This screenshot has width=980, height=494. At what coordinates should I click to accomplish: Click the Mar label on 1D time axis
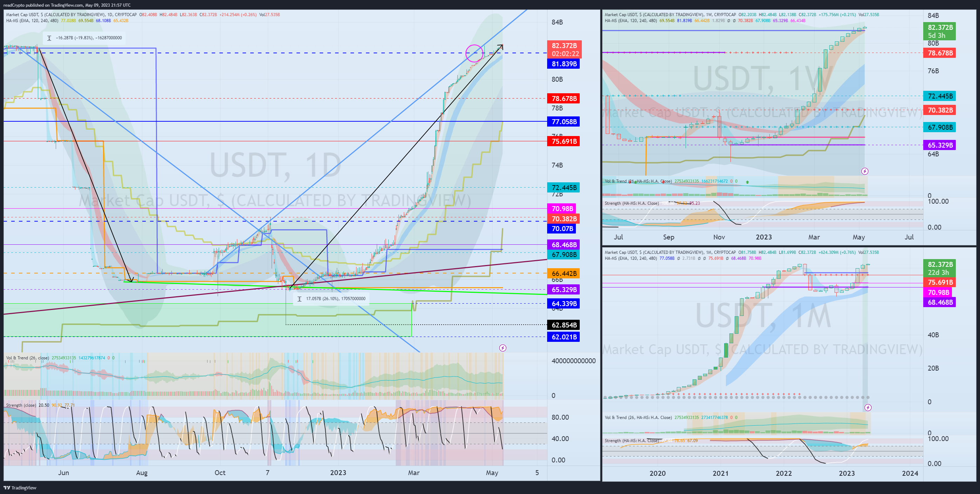[x=414, y=473]
